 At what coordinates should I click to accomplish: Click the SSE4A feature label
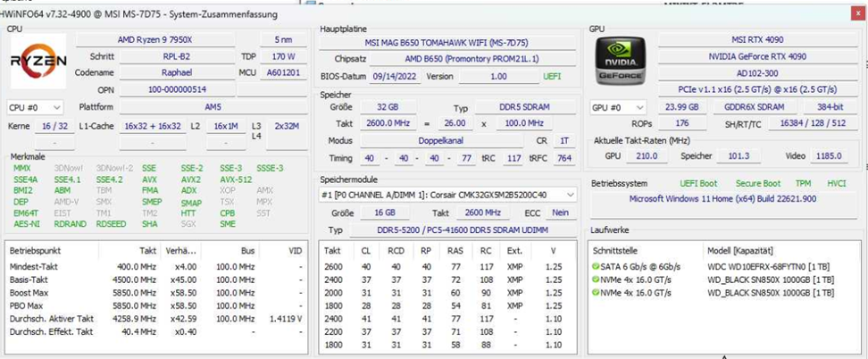(x=26, y=179)
